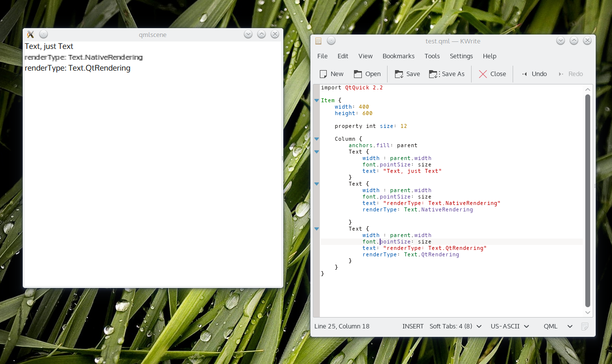
Task: Open the Bookmarks menu
Action: click(398, 56)
